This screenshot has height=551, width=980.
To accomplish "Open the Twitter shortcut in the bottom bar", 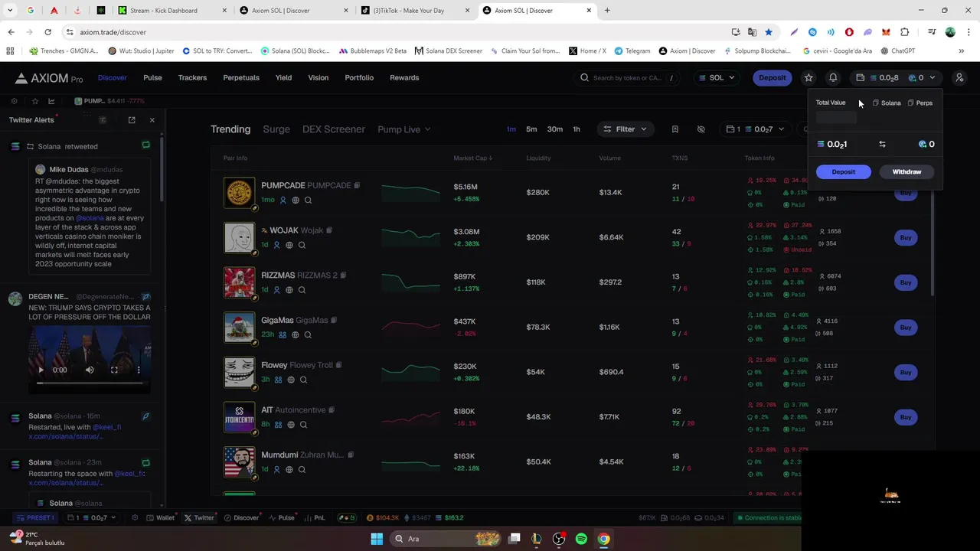I will (x=199, y=518).
